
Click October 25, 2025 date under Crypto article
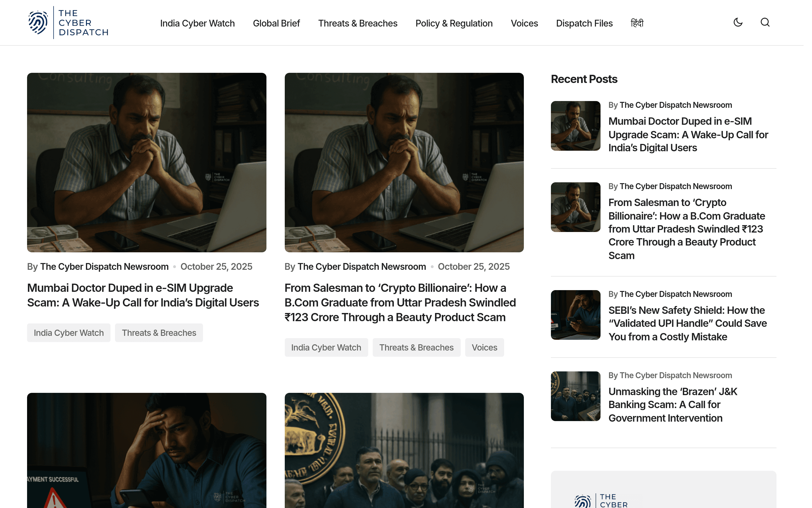(473, 266)
